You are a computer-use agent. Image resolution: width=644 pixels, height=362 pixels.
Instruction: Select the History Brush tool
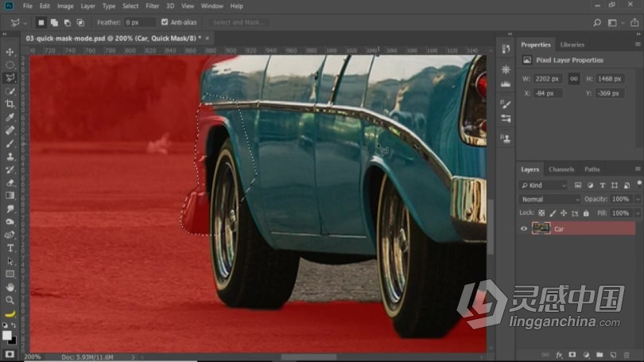(x=10, y=169)
